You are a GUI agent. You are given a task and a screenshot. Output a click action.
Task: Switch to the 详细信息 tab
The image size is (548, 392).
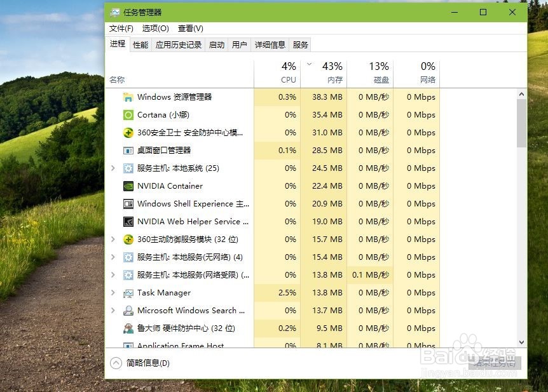tap(270, 45)
